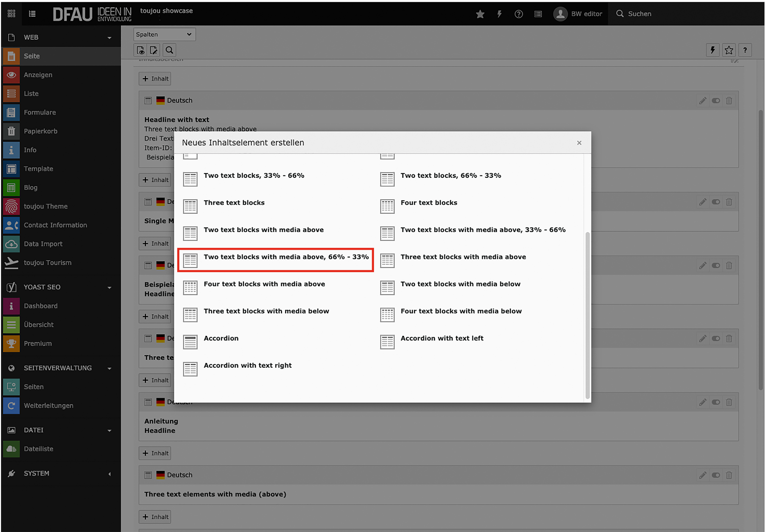Click the view webpage toolbar icon

pyautogui.click(x=140, y=50)
